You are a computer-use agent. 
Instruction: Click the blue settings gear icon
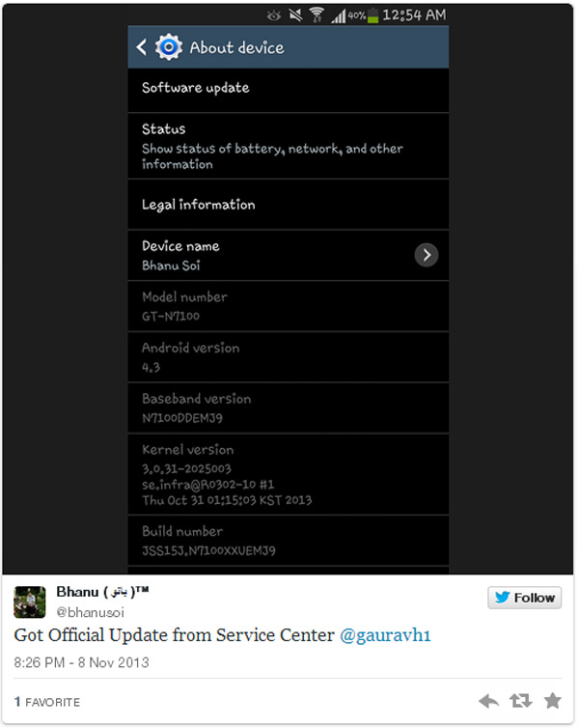tap(169, 46)
